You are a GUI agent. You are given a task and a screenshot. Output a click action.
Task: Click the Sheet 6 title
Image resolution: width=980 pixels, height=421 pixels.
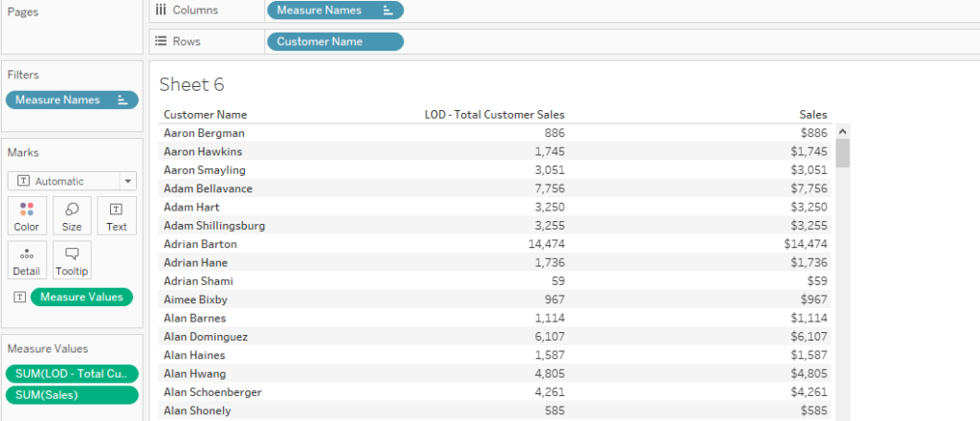point(191,84)
